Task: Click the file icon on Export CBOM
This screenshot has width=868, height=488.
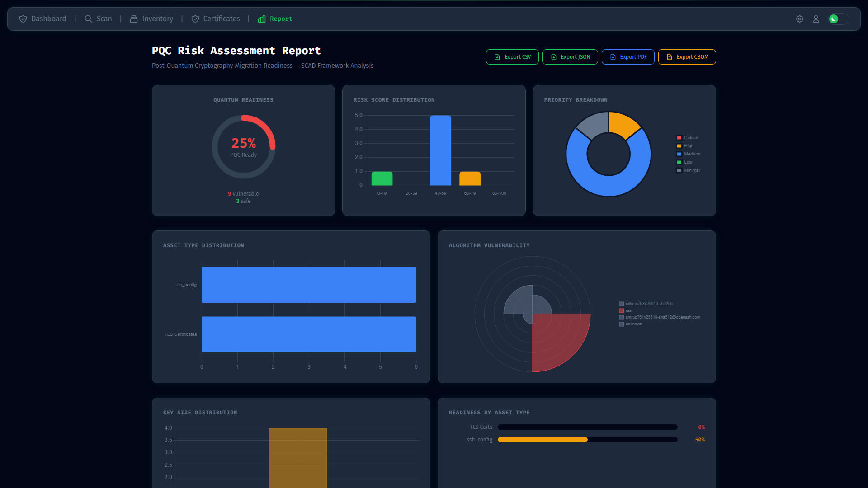Action: click(670, 57)
